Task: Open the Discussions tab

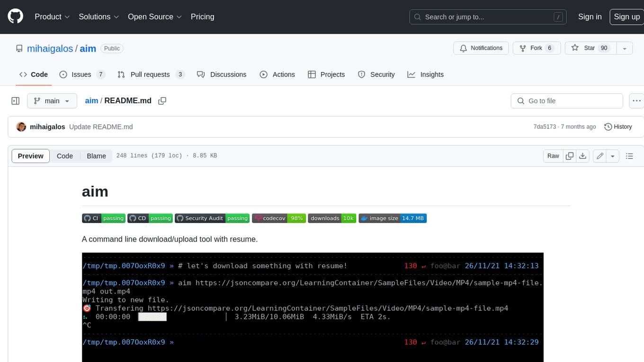Action: [222, 74]
